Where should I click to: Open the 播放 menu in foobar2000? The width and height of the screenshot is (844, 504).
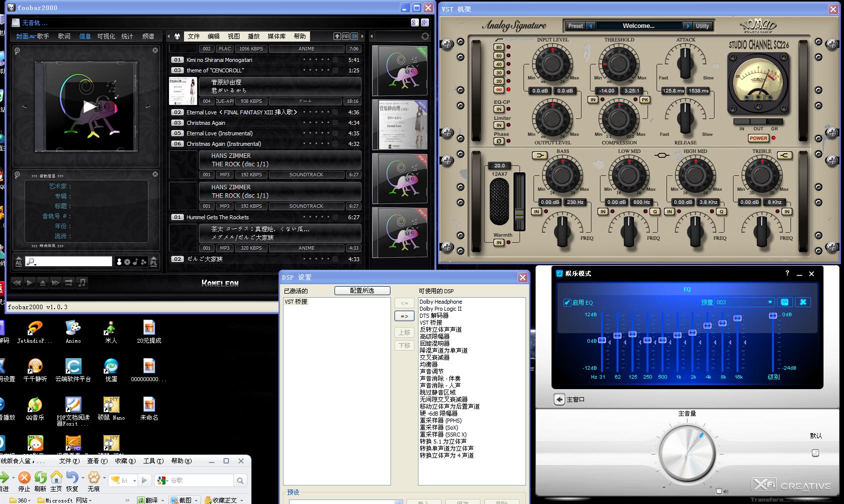click(254, 36)
